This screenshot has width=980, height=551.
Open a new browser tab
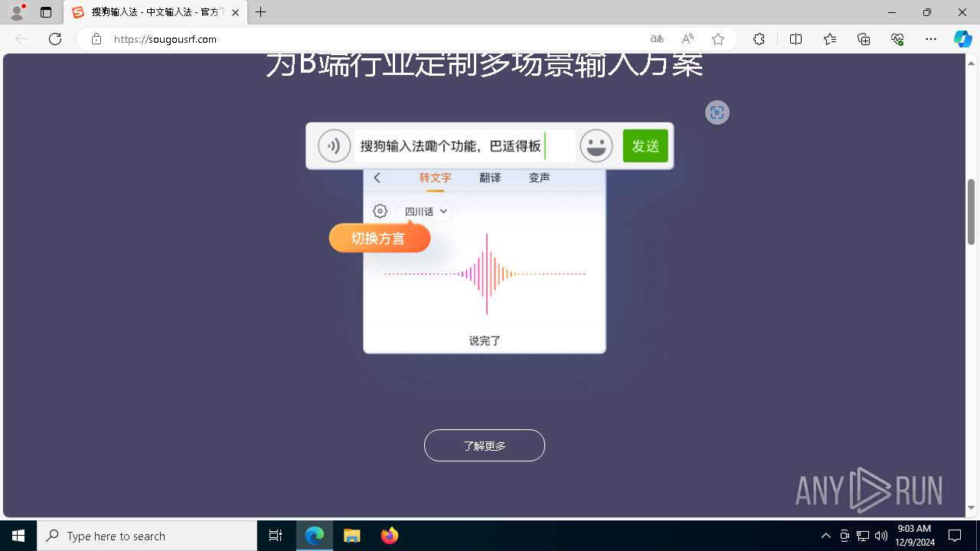[x=261, y=12]
